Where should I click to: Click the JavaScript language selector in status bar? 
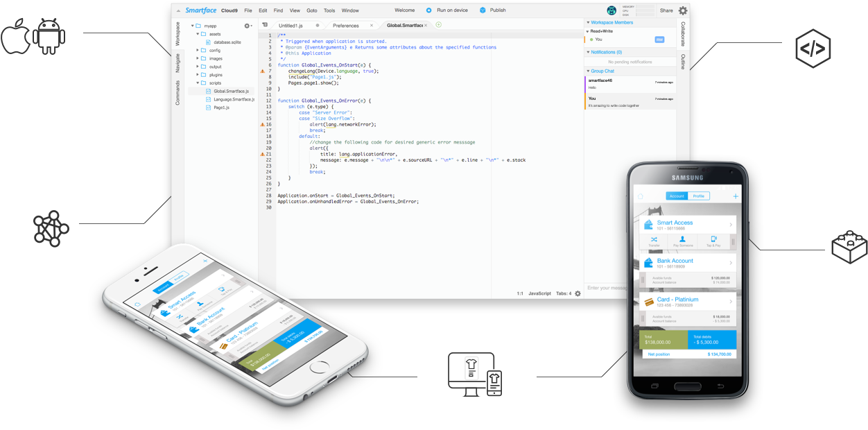click(540, 293)
